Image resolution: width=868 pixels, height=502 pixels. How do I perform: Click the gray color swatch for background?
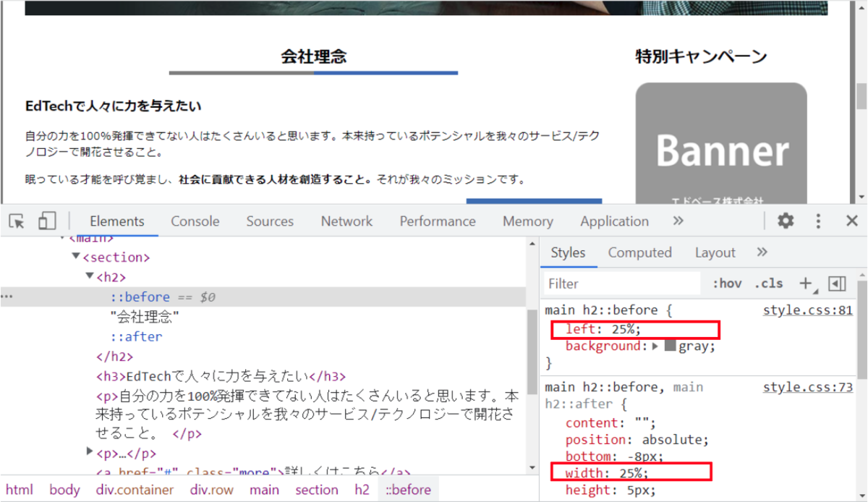tap(670, 346)
